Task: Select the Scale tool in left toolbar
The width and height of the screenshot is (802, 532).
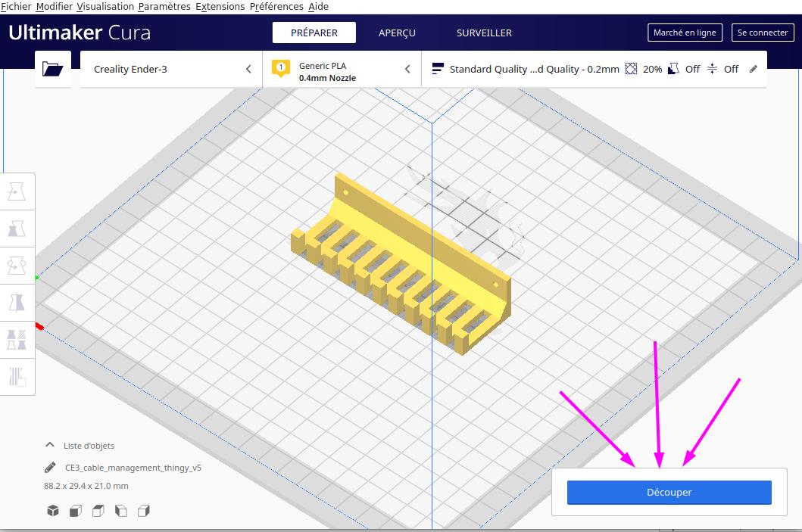Action: point(17,229)
